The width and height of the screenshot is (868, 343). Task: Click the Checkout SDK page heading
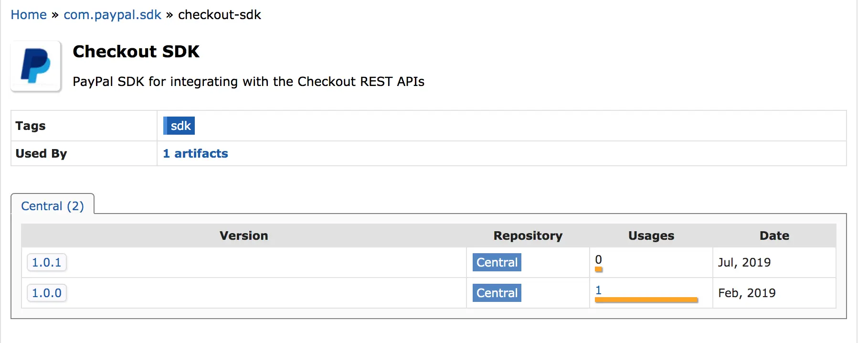pyautogui.click(x=136, y=52)
